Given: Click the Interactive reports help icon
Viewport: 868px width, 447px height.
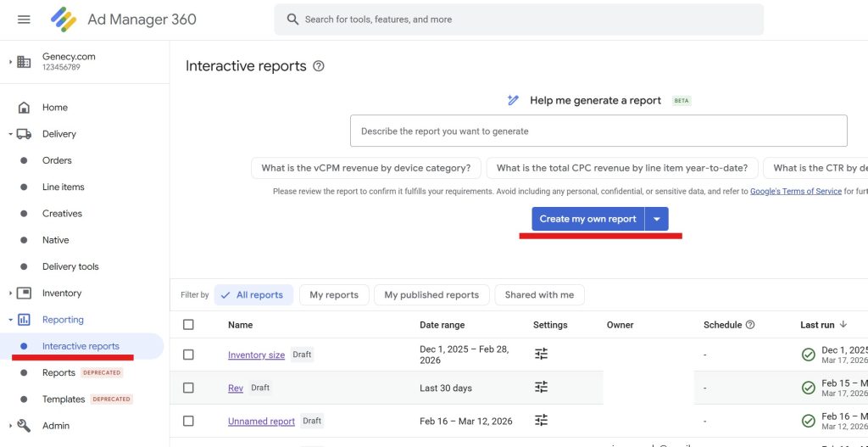Looking at the screenshot, I should 319,66.
